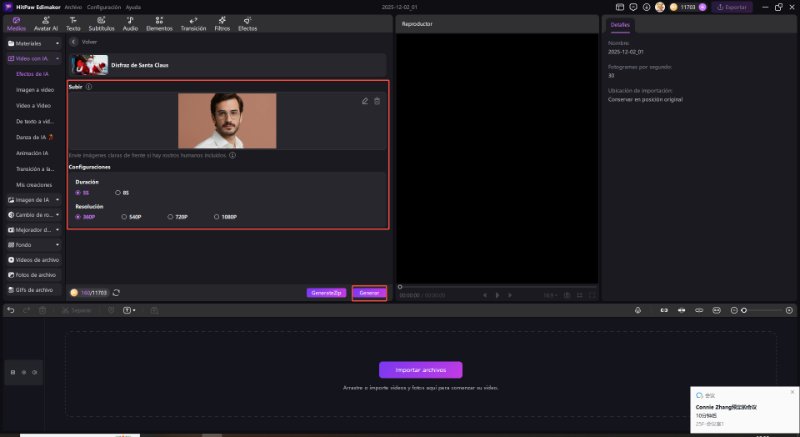Refresh the credits balance
The height and width of the screenshot is (437, 800).
117,292
